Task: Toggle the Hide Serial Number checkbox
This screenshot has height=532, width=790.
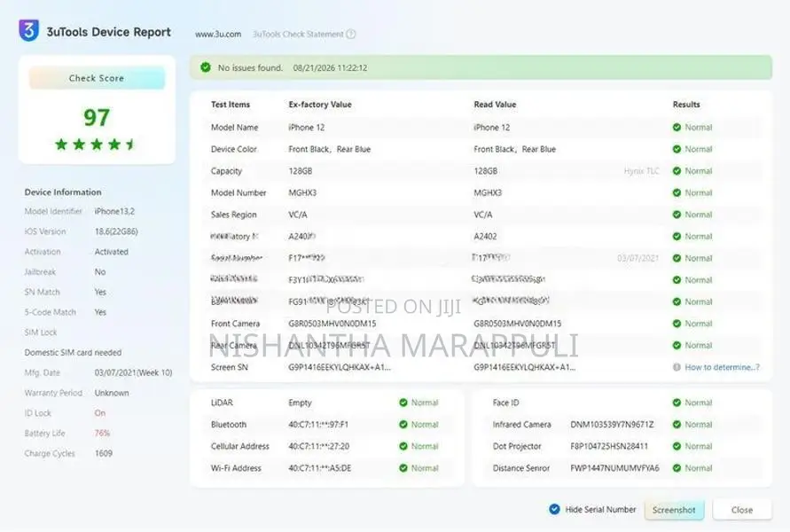Action: point(554,509)
